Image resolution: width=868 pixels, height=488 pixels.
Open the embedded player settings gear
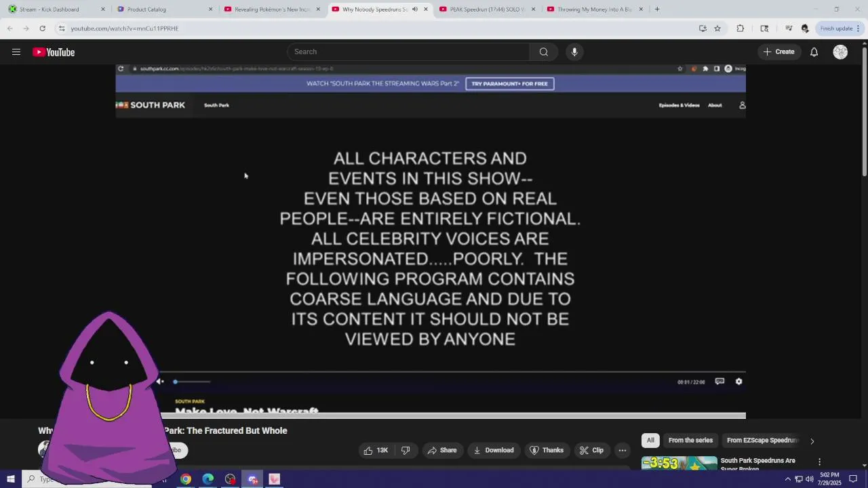[x=739, y=382]
